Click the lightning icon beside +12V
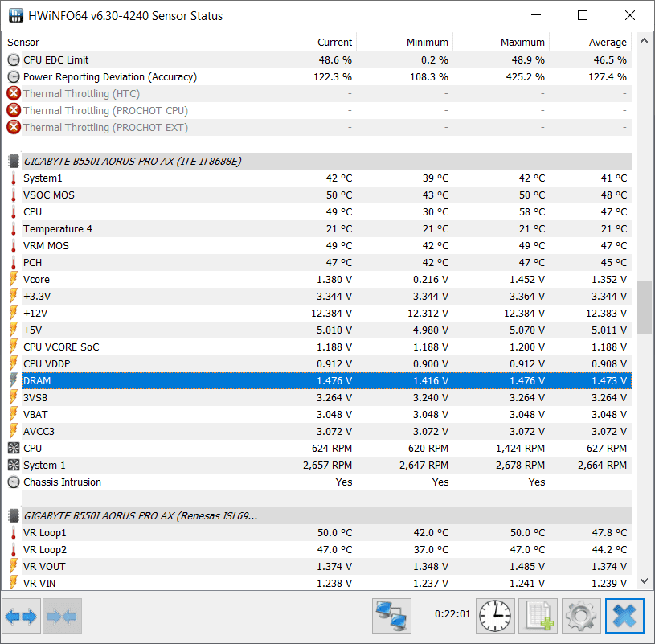The width and height of the screenshot is (655, 644). point(14,313)
